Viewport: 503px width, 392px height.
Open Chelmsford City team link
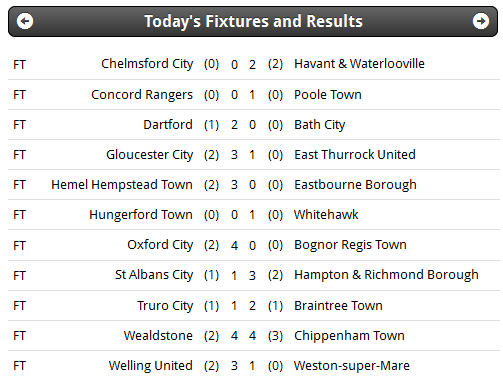click(x=147, y=64)
